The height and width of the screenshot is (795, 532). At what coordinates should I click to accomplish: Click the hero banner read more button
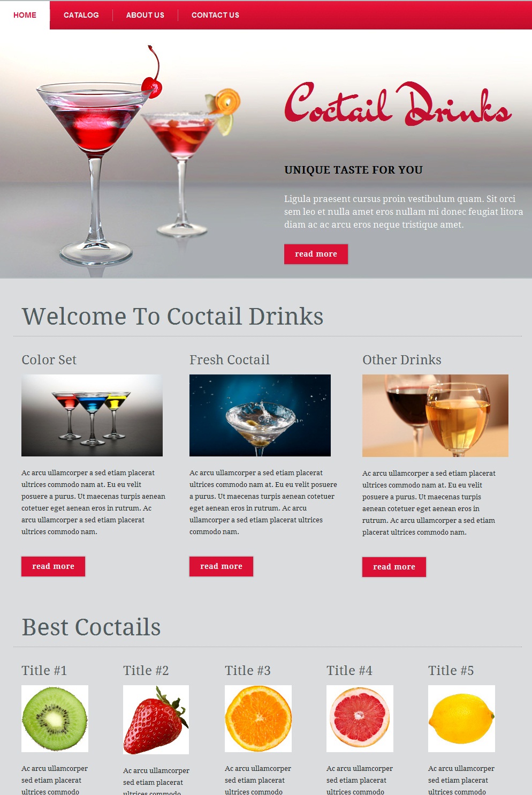(316, 254)
